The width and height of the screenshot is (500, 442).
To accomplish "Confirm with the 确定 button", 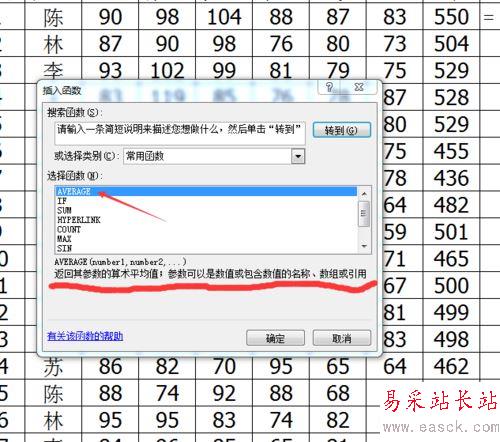I will point(275,338).
